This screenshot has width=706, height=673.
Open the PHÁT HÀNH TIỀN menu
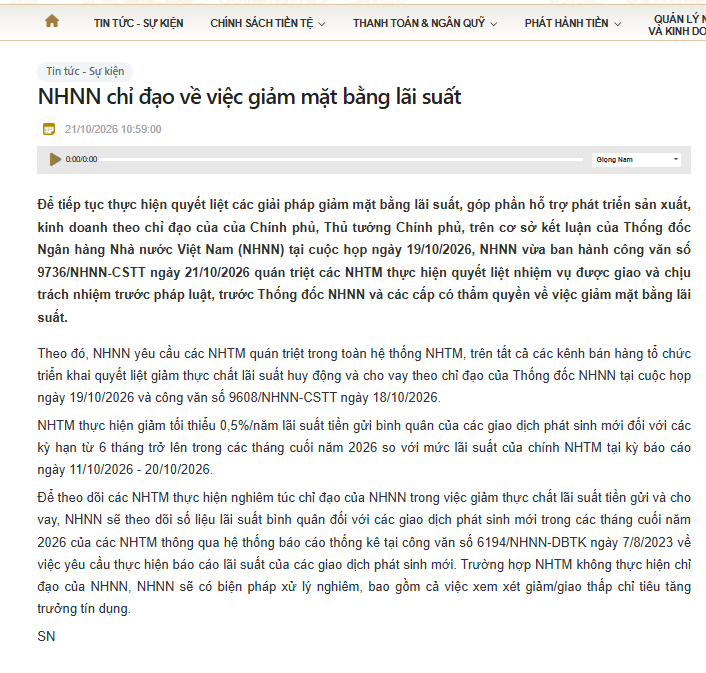566,23
